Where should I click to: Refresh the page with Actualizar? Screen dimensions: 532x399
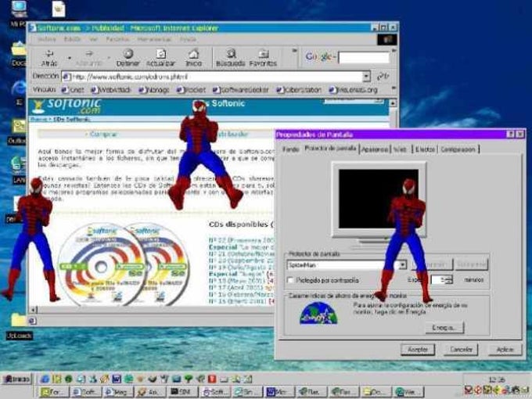(x=160, y=58)
